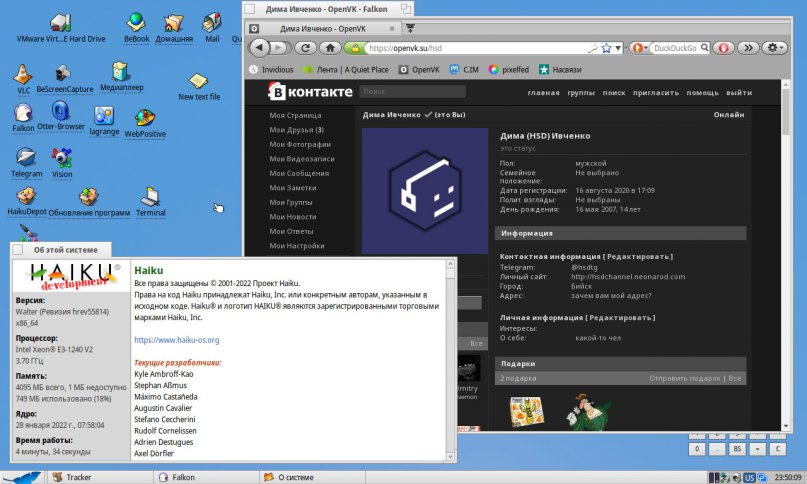
Task: Expand the gear main menu in Falkon
Action: click(x=775, y=47)
